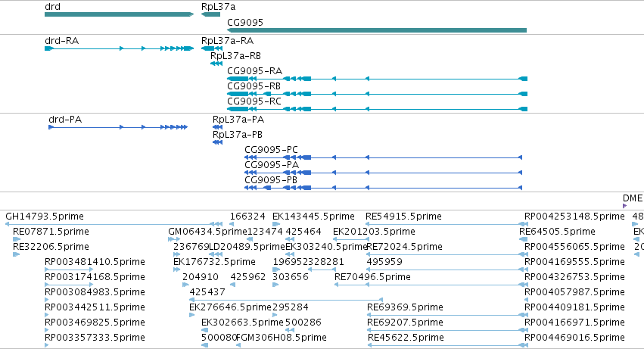
Task: Select the purple DME marker arrow
Action: [x=625, y=206]
